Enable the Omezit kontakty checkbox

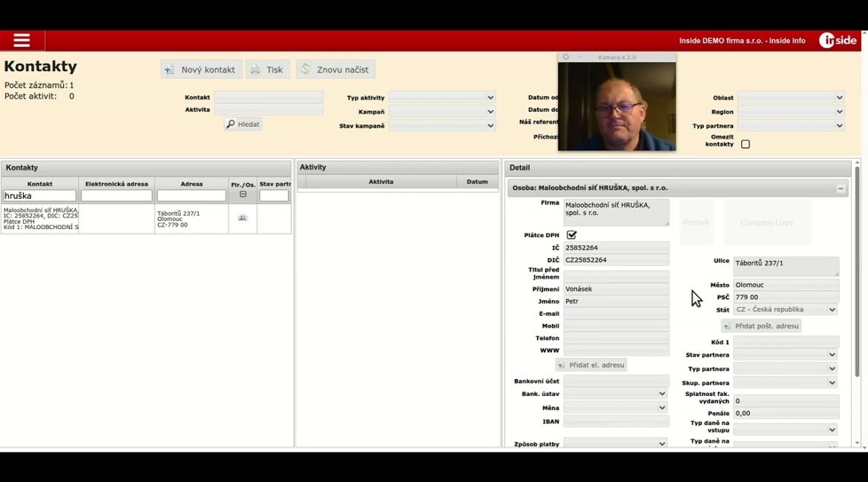pos(746,144)
